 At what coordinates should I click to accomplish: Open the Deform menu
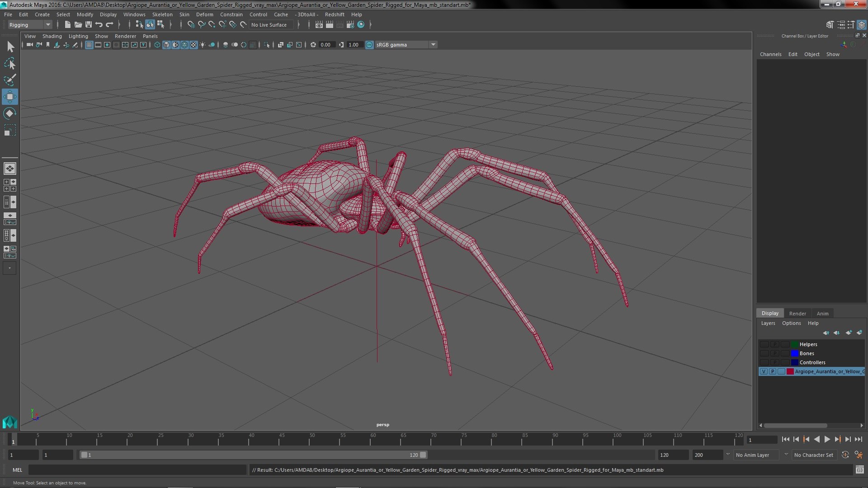[x=204, y=14]
